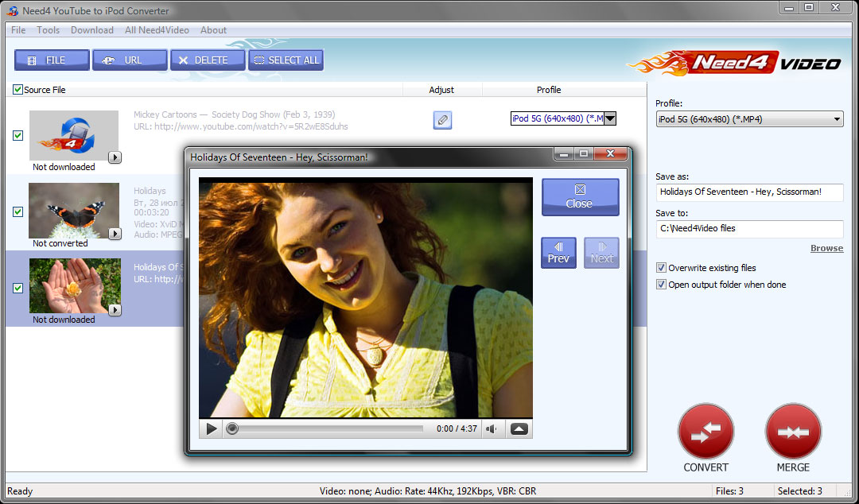
Task: Click the pencil Adjust icon for Mickey Cartoons
Action: coord(442,120)
